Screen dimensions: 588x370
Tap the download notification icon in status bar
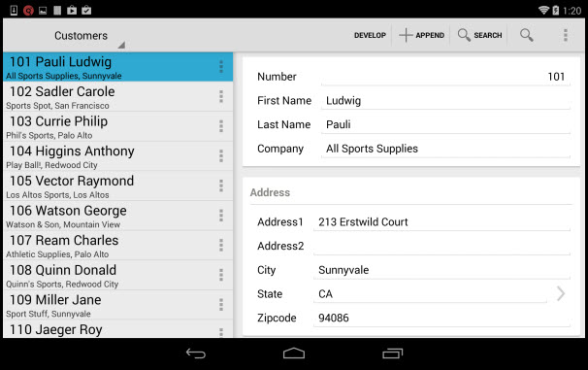pos(14,10)
